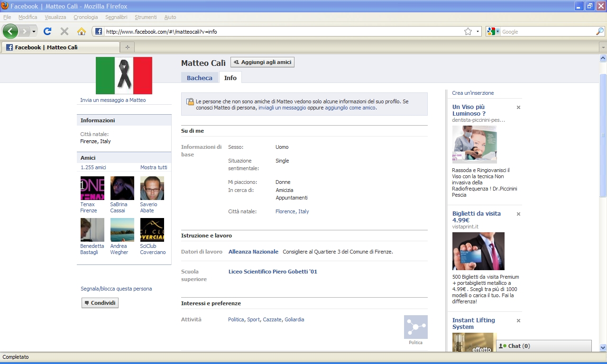Click Segnala/blocca questa persona link
Viewport: 607px width, 364px height.
116,289
